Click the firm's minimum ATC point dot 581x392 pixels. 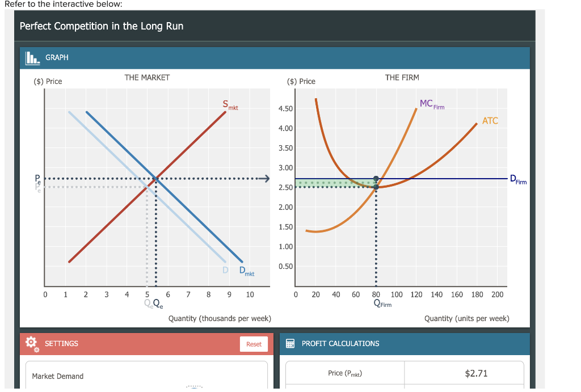click(x=375, y=187)
